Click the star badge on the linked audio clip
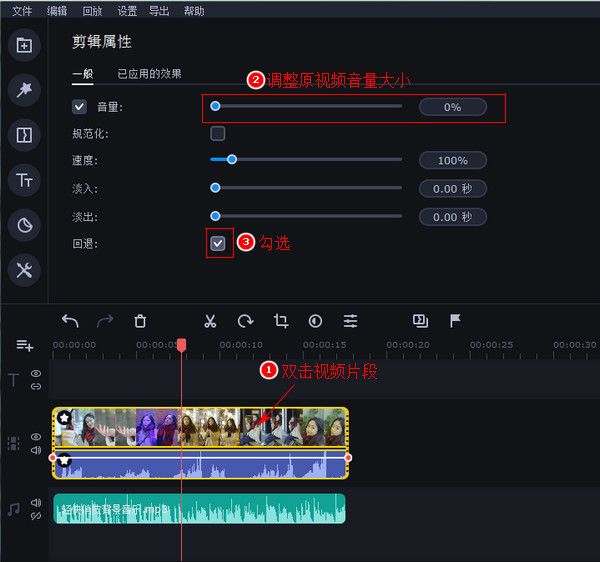The width and height of the screenshot is (600, 562). [x=64, y=460]
